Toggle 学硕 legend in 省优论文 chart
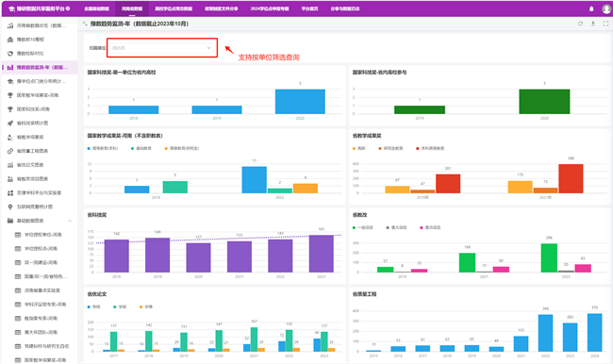The image size is (613, 364). 120,306
